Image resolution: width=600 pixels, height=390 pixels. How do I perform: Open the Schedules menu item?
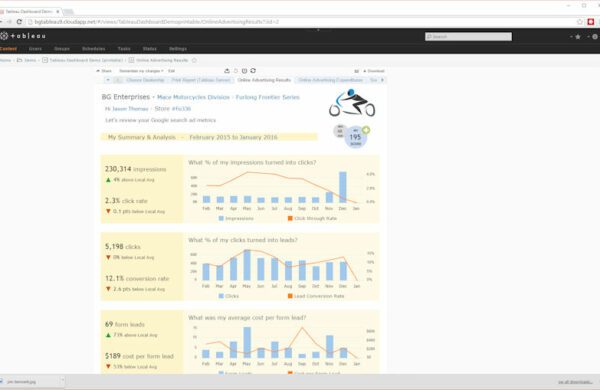tap(93, 49)
